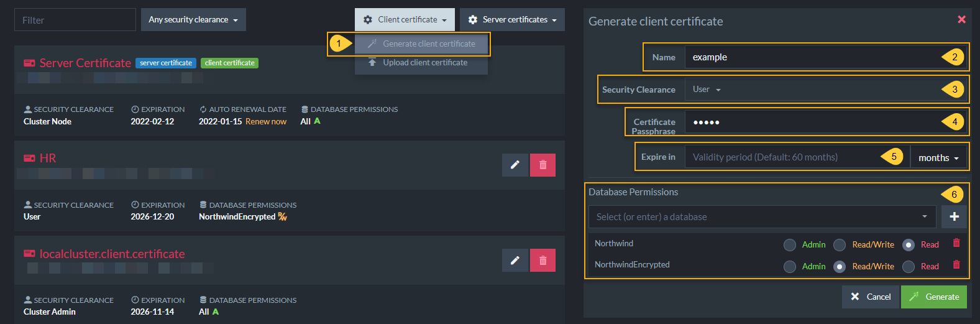This screenshot has width=980, height=324.
Task: Select Read access for NorthwindEncrypted
Action: tap(909, 267)
